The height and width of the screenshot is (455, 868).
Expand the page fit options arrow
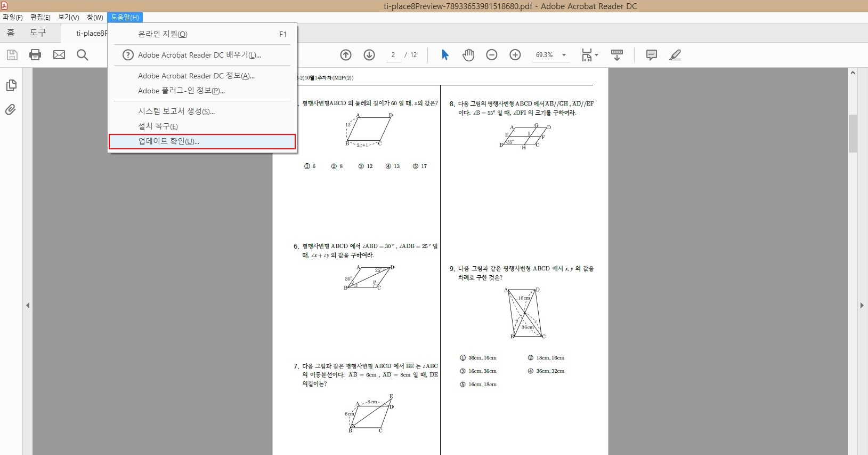click(597, 55)
